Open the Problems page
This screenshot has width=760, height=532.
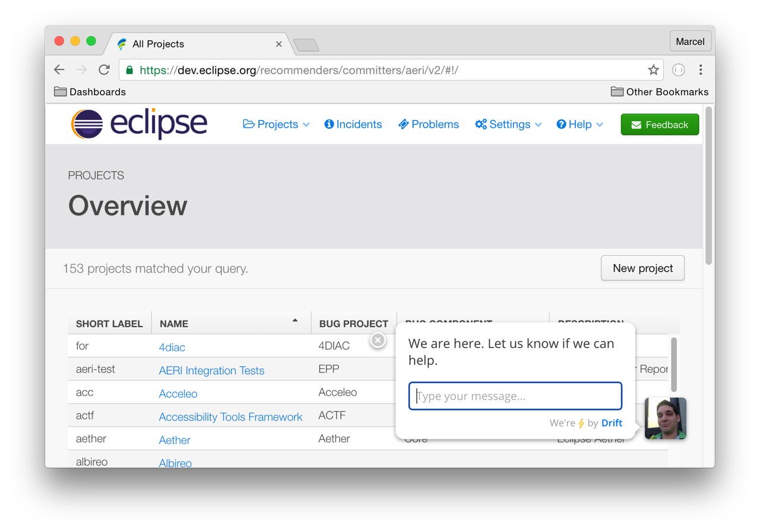pos(429,125)
